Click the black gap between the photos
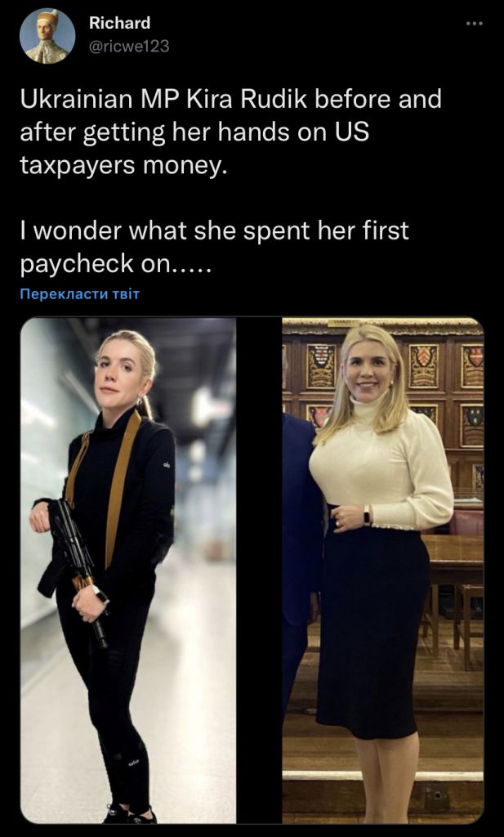Screen dimensions: 504x837 click(x=259, y=570)
